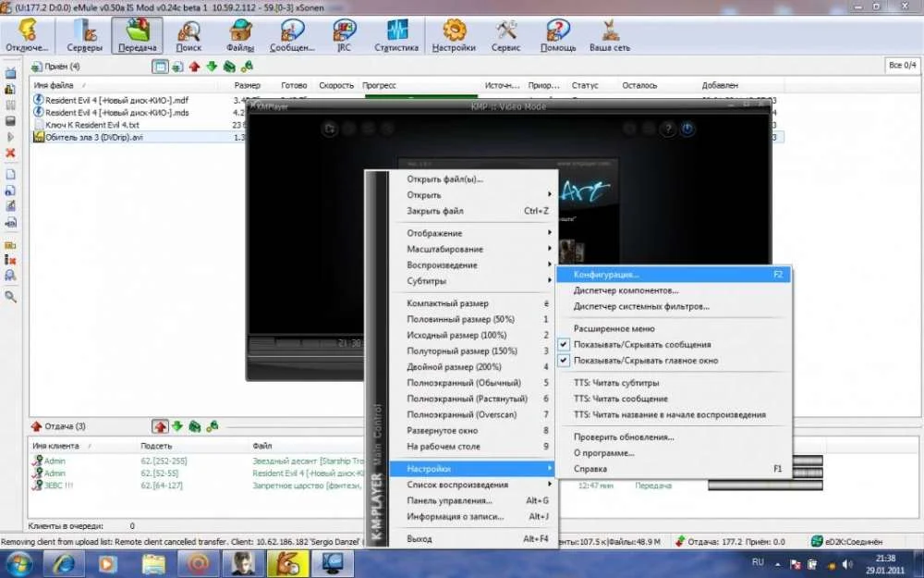Click the KMPlayer blue power button icon
924x578 pixels.
coord(687,129)
